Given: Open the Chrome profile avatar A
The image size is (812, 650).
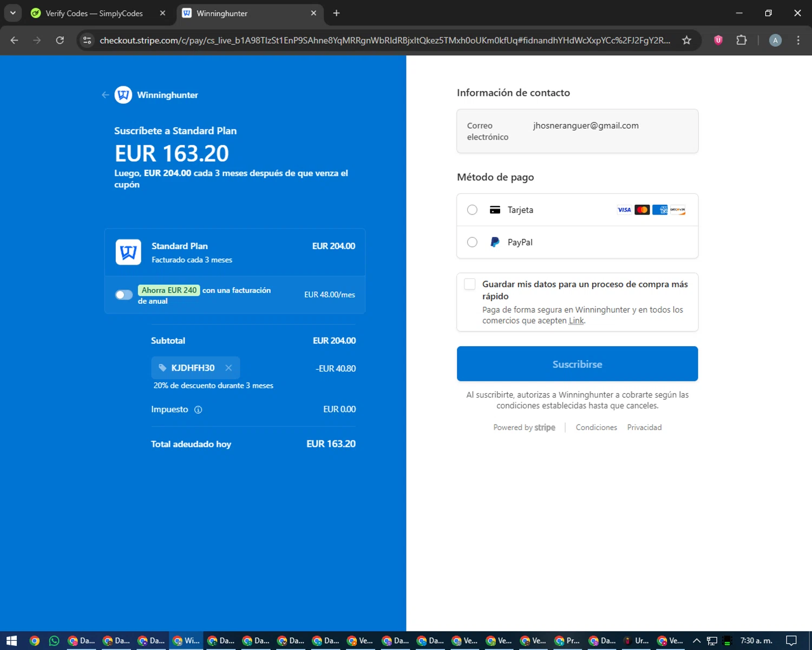Looking at the screenshot, I should tap(775, 40).
